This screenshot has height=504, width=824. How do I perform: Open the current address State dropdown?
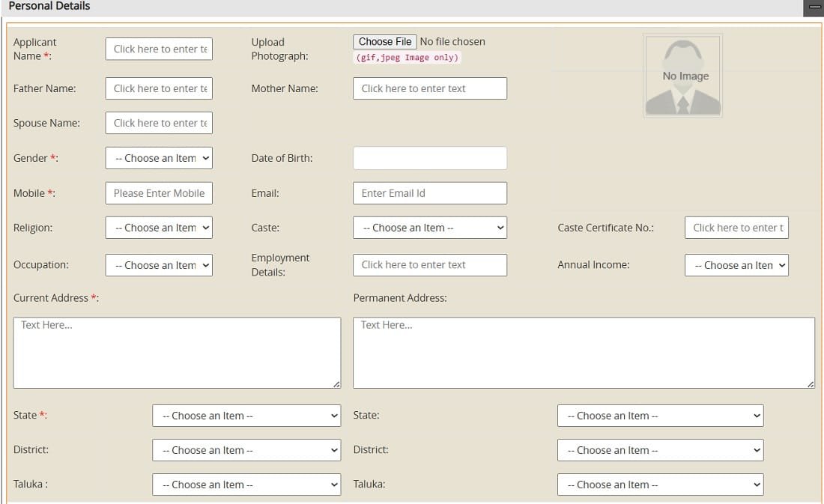[246, 416]
